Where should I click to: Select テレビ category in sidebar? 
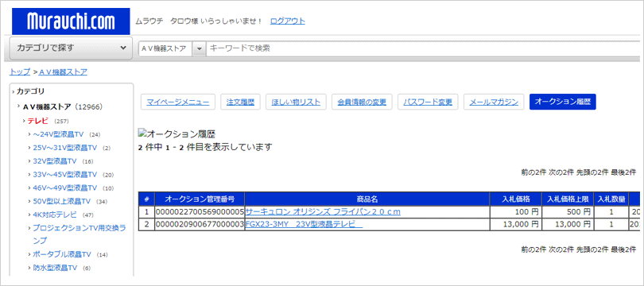(x=38, y=121)
